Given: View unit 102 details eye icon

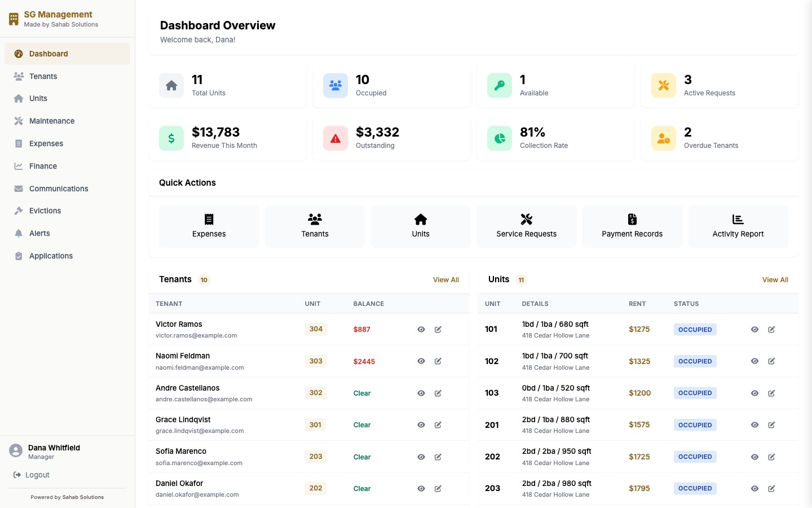Looking at the screenshot, I should pos(754,361).
